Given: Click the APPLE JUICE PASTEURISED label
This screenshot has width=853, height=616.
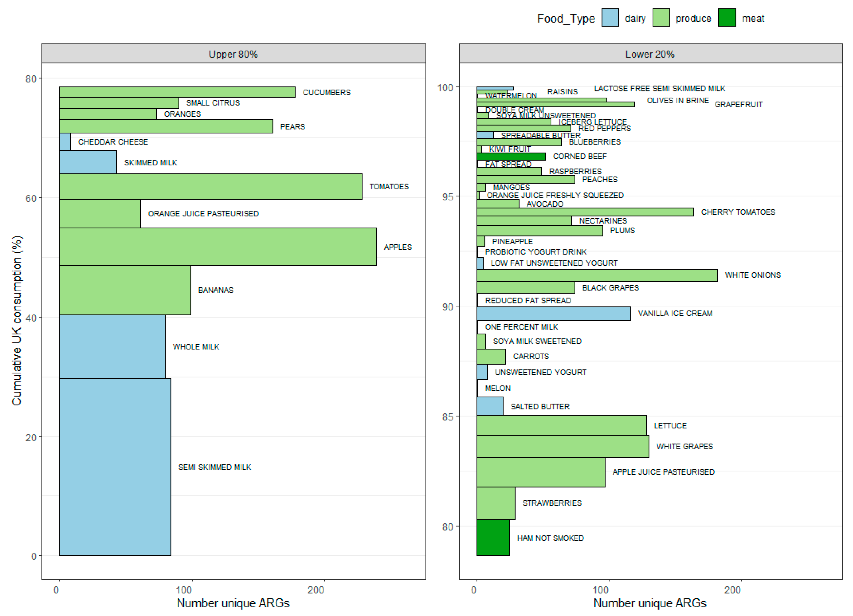Looking at the screenshot, I should [x=664, y=472].
